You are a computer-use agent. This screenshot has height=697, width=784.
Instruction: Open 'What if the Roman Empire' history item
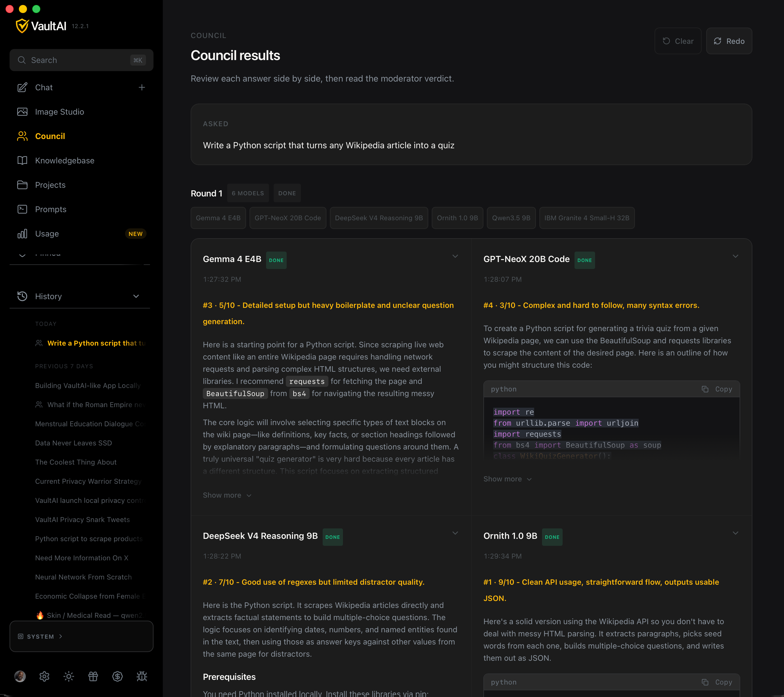click(90, 405)
